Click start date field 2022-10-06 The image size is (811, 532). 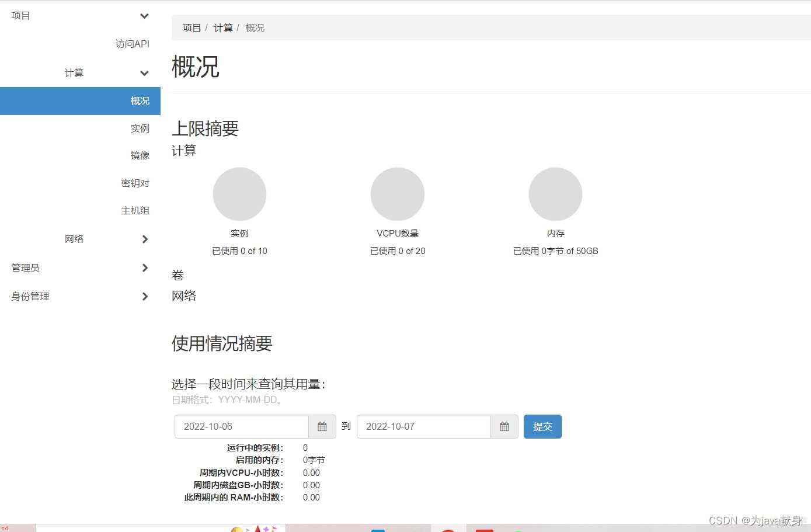(242, 426)
